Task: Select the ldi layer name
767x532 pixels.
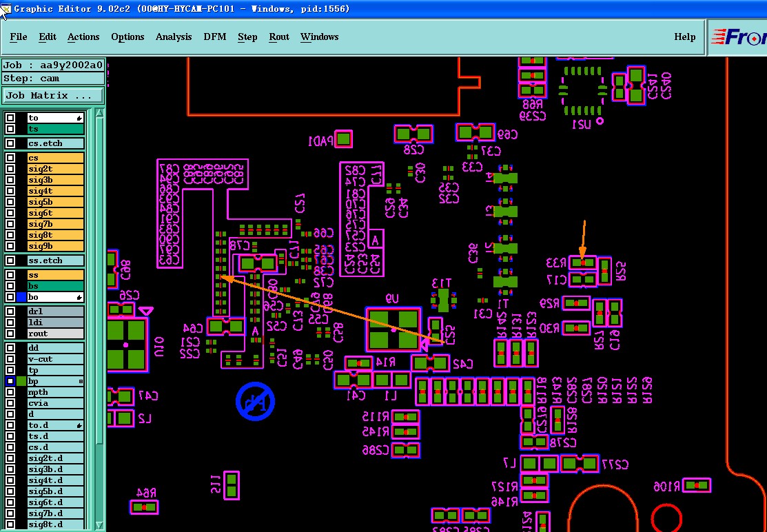Action: [56, 323]
